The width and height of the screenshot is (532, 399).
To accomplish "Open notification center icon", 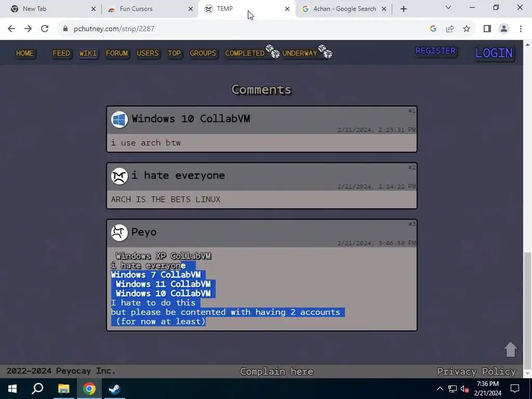I will [515, 389].
